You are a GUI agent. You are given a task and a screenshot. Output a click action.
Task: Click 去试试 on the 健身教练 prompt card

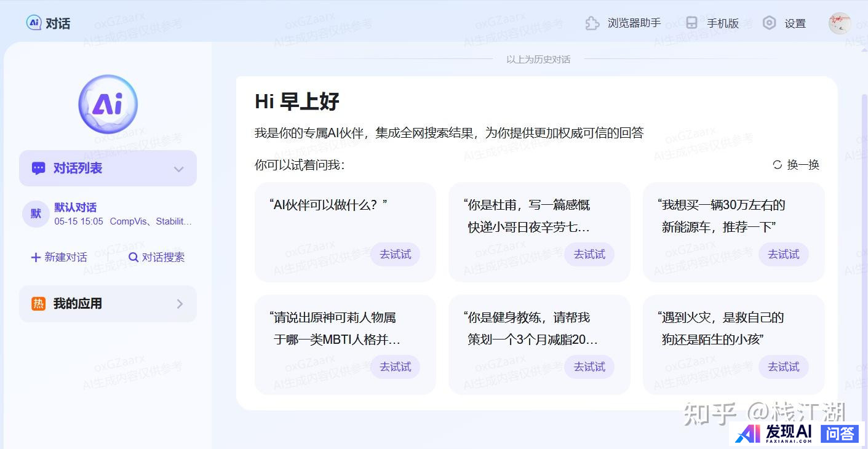(x=589, y=367)
